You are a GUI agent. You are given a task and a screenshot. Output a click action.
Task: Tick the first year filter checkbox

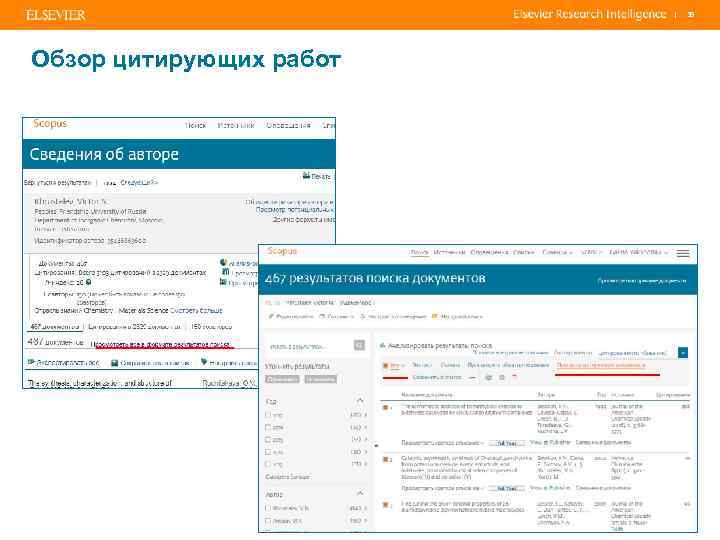pos(268,415)
